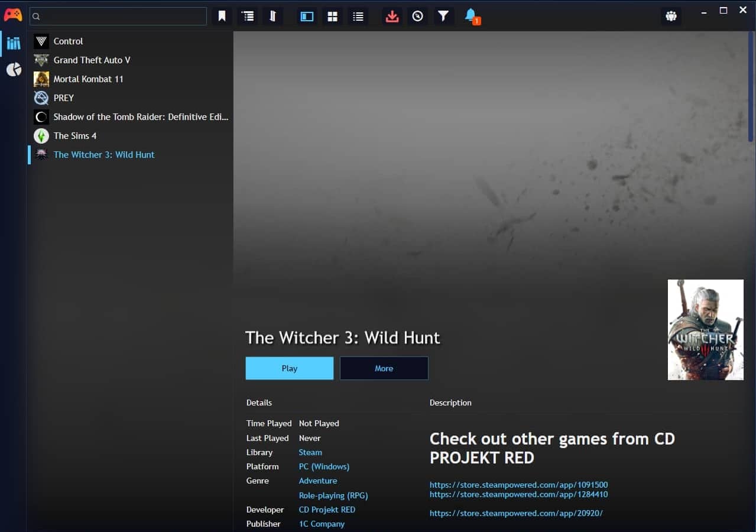Open Statistics pie chart view in sidebar

(14, 70)
